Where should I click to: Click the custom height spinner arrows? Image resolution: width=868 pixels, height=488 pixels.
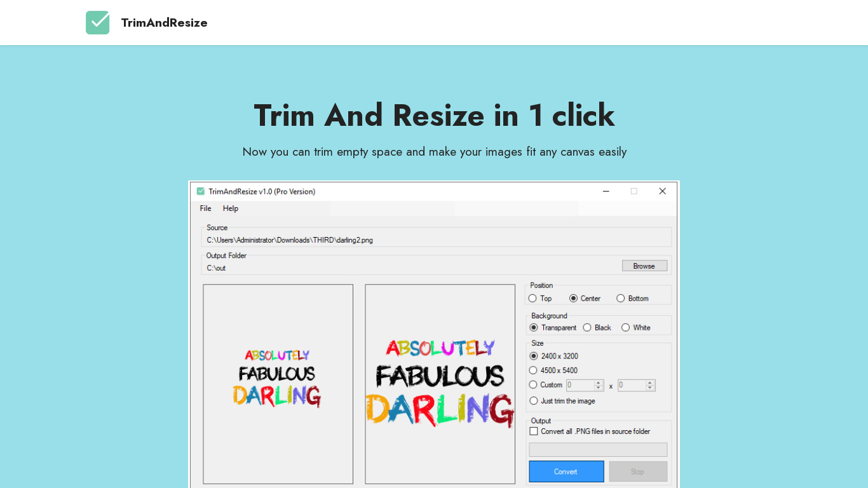pyautogui.click(x=650, y=385)
